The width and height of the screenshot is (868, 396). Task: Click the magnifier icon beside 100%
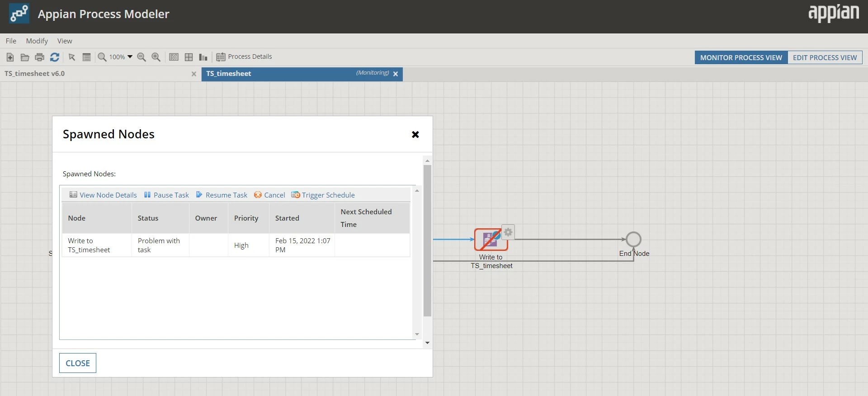coord(102,57)
